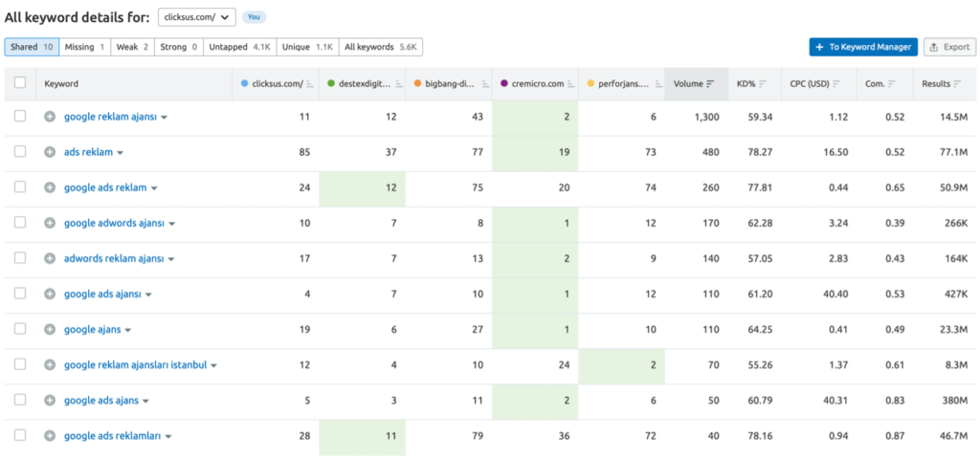980x458 pixels.
Task: Switch to the Weak tab
Action: click(132, 47)
